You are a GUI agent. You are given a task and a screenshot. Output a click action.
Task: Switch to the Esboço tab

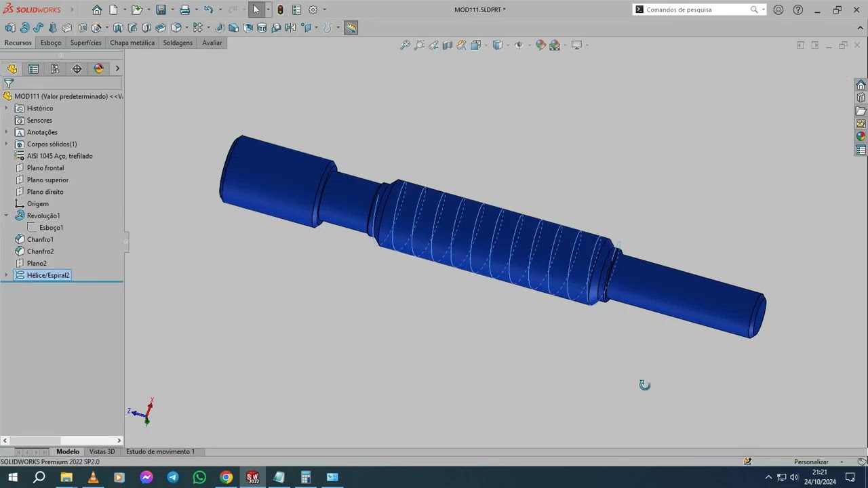(x=51, y=43)
